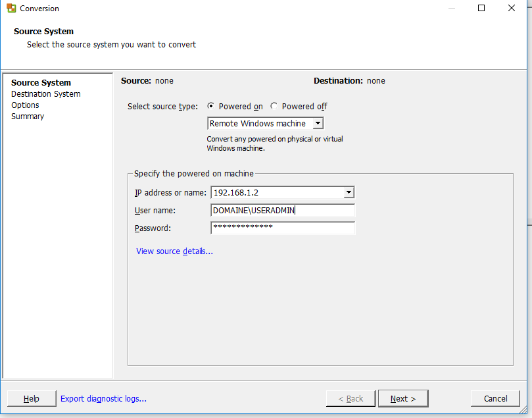Click Export diagnostic logs link
This screenshot has height=418, width=532.
click(x=103, y=399)
